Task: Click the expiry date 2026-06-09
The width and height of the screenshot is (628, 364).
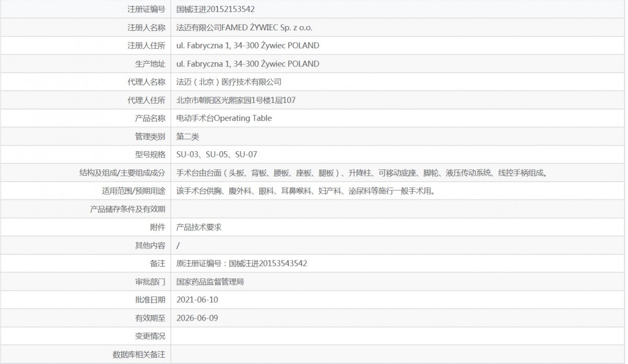Action: click(197, 318)
